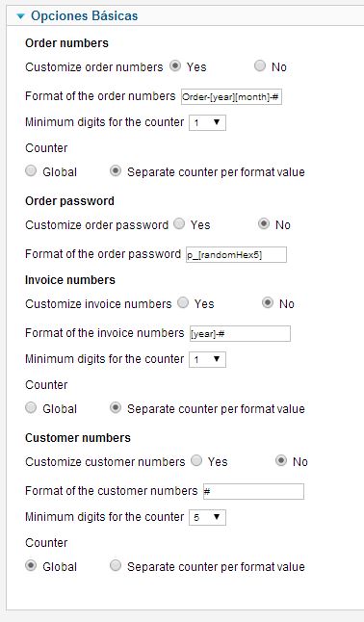
Task: Click the order password format field
Action: (236, 254)
